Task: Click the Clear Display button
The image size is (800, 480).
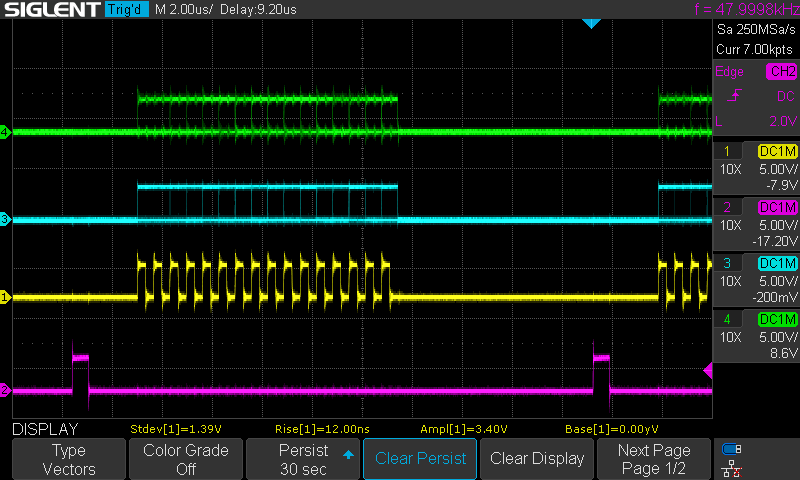Action: coord(537,459)
